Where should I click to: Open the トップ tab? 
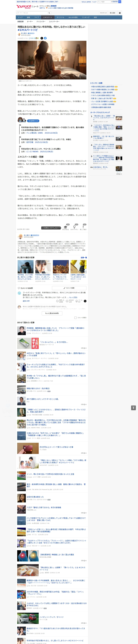click(20, 17)
